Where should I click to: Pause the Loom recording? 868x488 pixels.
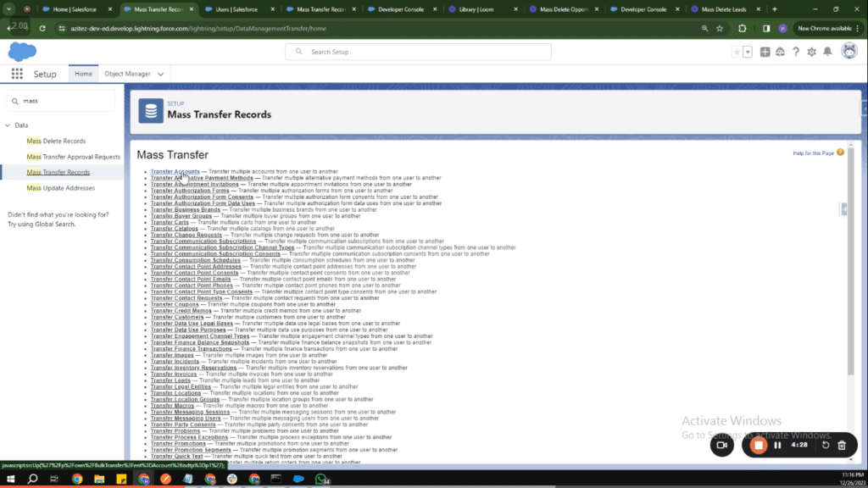pos(778,446)
